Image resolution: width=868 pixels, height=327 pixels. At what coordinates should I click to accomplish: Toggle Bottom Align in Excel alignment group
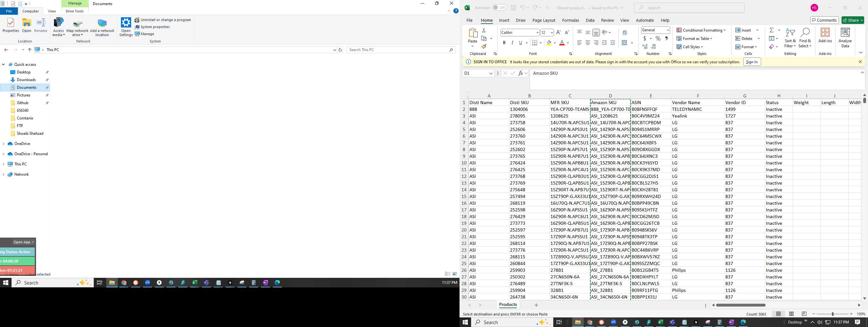[x=596, y=32]
